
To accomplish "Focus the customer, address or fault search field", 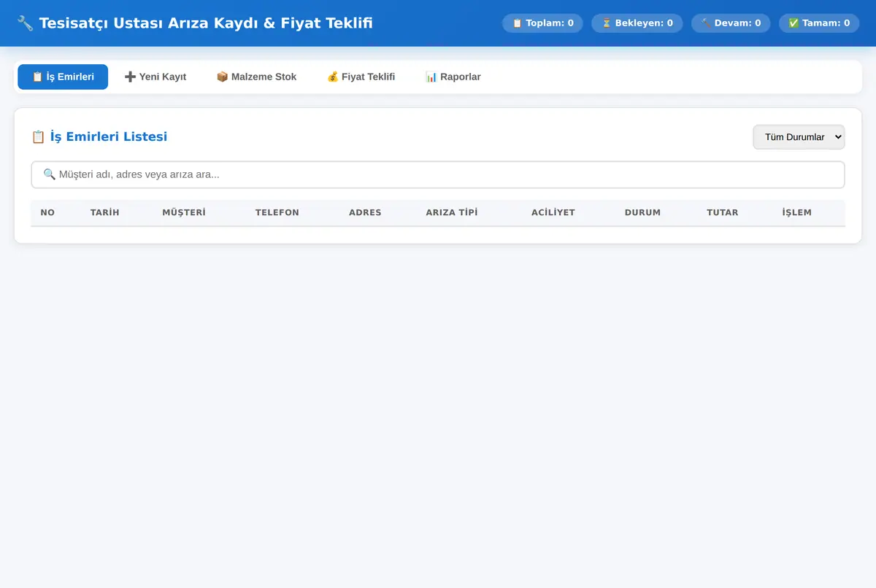I will 438,175.
